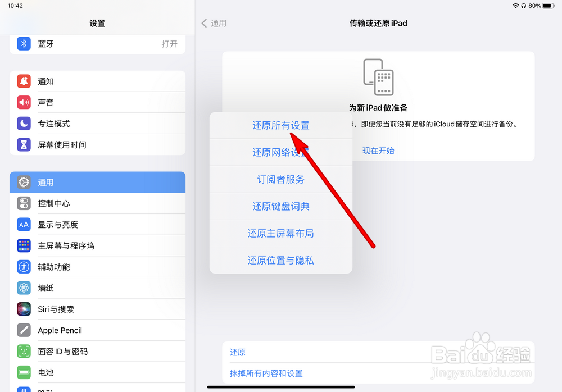562x392 pixels.
Task: Open the 控制中心 settings row
Action: [97, 203]
